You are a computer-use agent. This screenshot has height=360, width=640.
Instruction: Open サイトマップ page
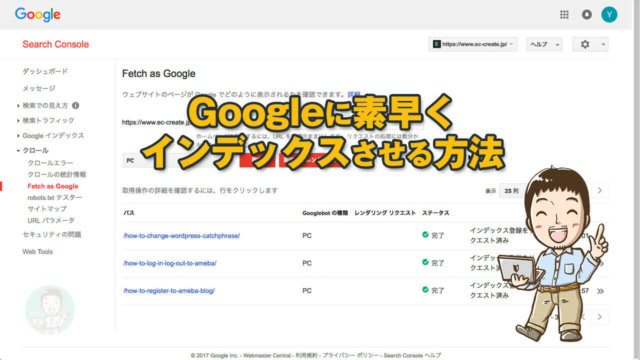click(47, 209)
